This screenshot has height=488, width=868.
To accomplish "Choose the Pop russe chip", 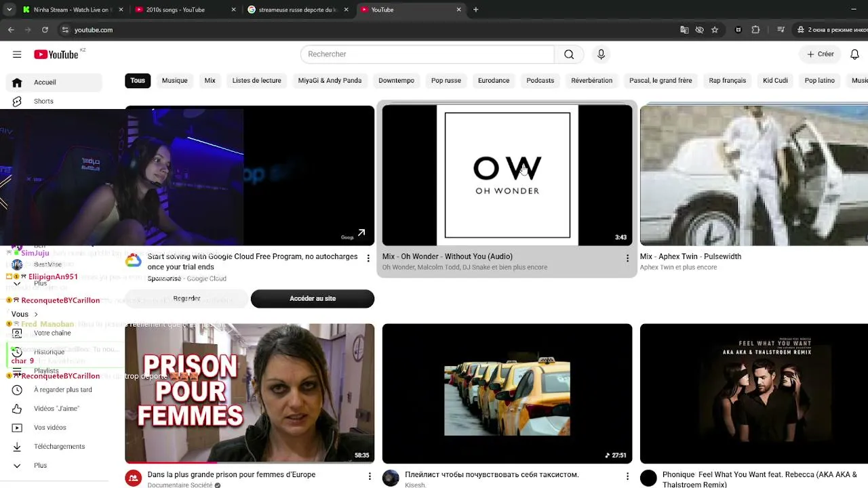I will (446, 81).
